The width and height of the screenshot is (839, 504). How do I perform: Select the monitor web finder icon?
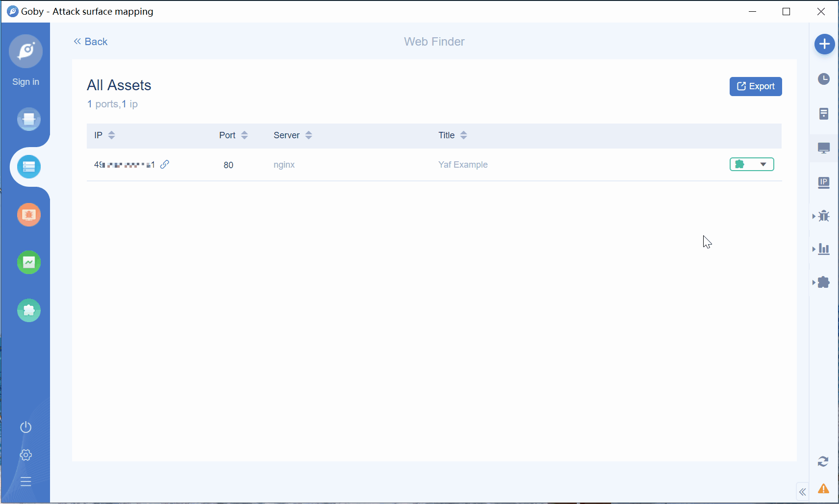point(824,148)
